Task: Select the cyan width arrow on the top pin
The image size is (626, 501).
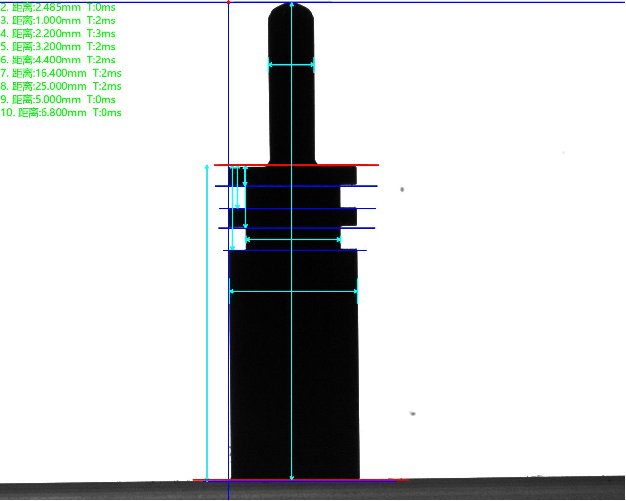Action: (291, 66)
